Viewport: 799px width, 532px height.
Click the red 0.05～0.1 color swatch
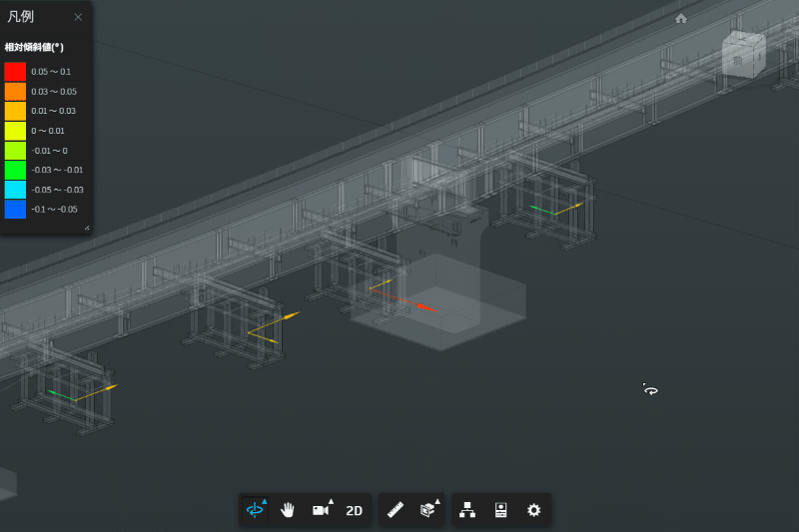point(15,72)
